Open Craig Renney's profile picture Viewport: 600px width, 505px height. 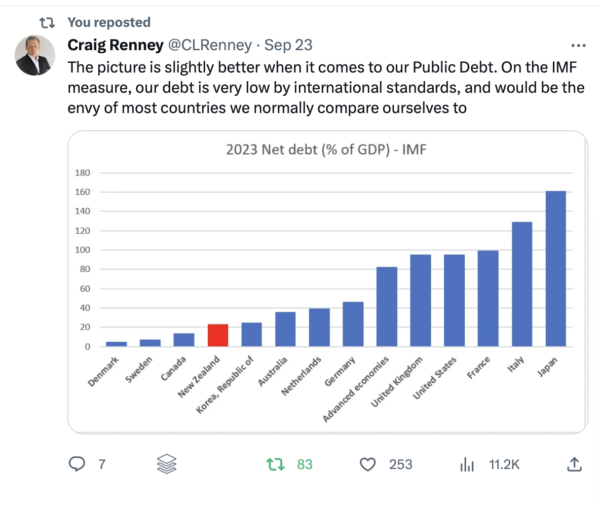(x=35, y=56)
